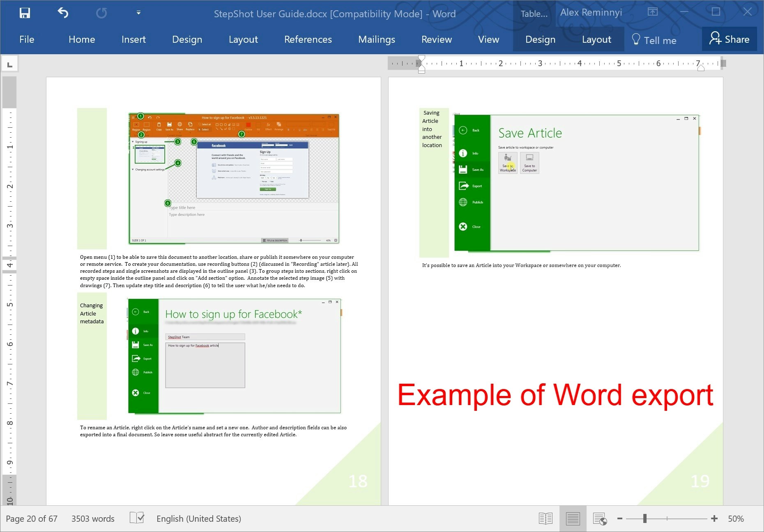Image resolution: width=764 pixels, height=532 pixels.
Task: Click page number 19
Action: click(x=700, y=481)
